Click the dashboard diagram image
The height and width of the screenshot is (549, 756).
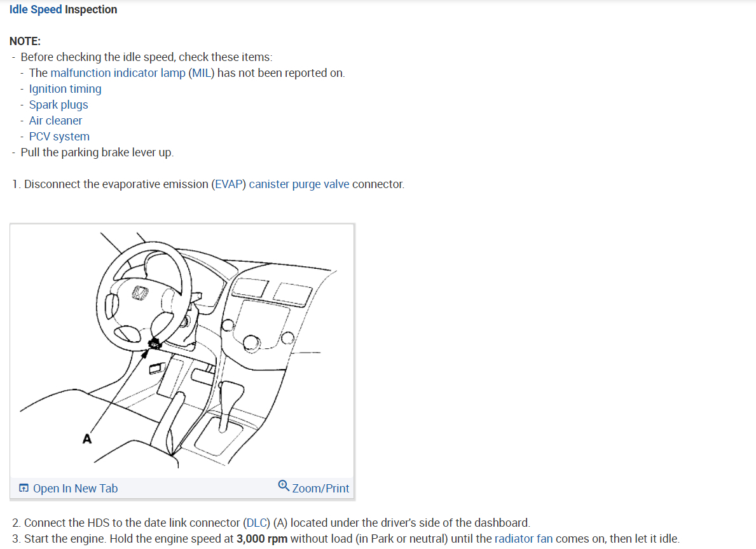pyautogui.click(x=182, y=351)
